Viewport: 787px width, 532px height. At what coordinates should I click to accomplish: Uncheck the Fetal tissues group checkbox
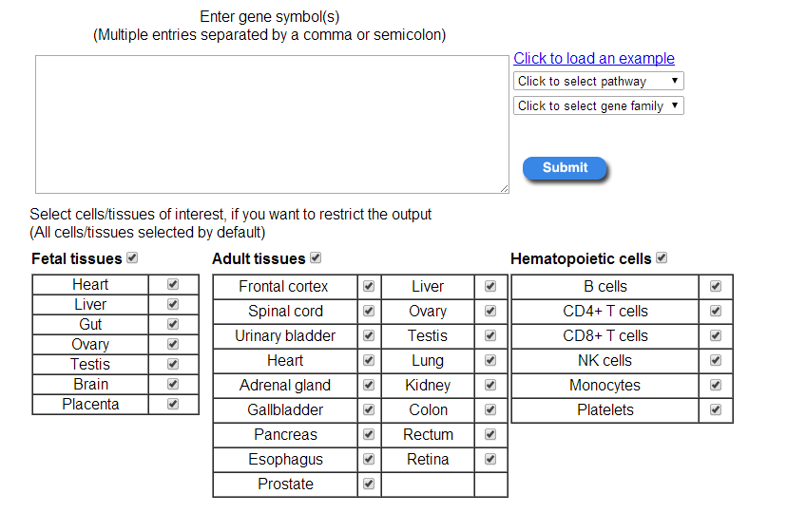(132, 257)
